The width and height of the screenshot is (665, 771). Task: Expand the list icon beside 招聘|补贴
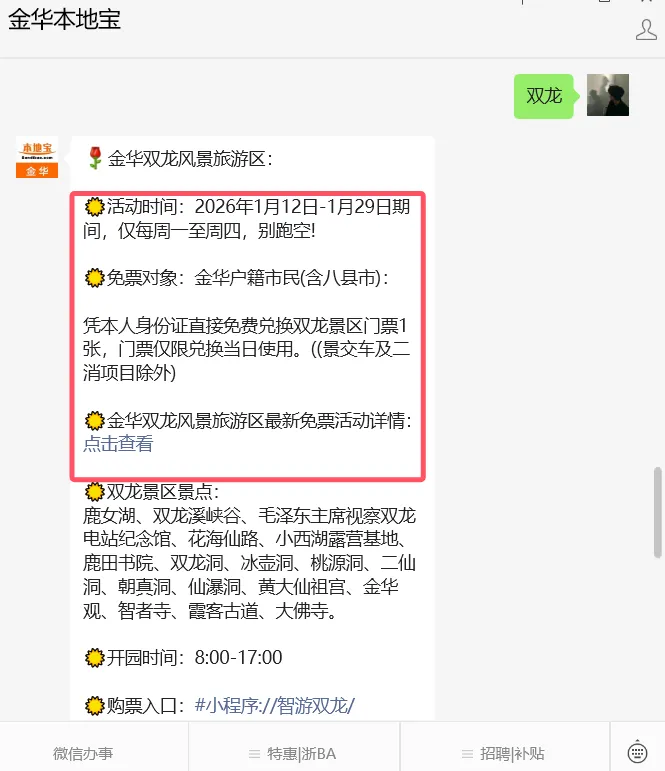467,754
